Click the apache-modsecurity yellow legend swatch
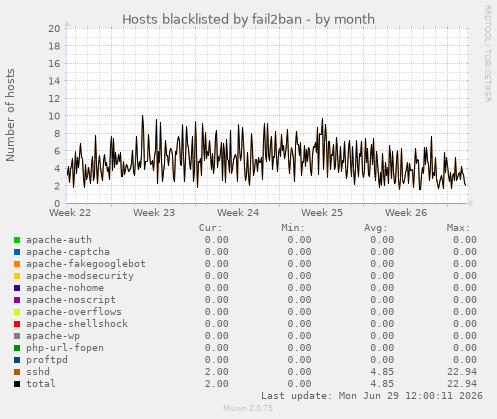Screen dimensions: 497x419 click(17, 276)
